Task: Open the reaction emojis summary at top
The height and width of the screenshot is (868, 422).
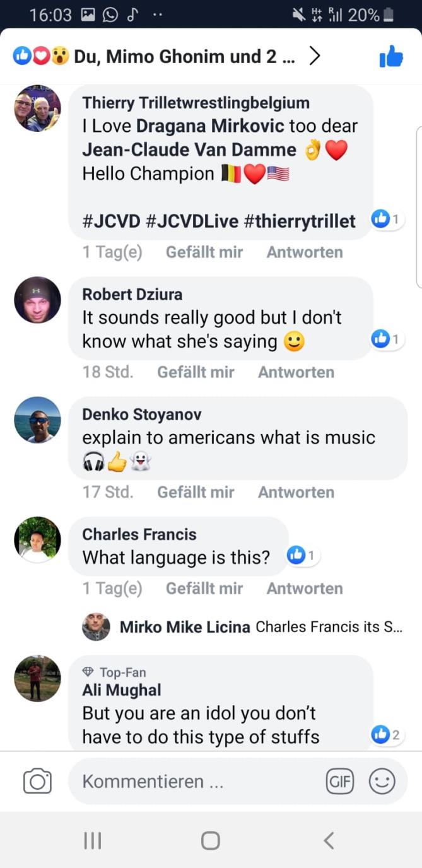Action: (x=41, y=57)
